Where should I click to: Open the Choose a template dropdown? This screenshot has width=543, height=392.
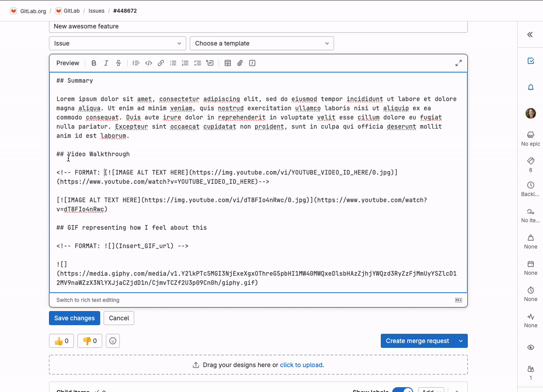tap(262, 43)
